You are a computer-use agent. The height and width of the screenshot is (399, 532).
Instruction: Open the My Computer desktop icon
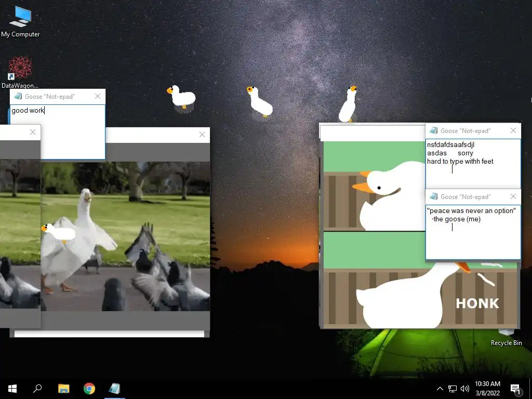click(x=20, y=21)
